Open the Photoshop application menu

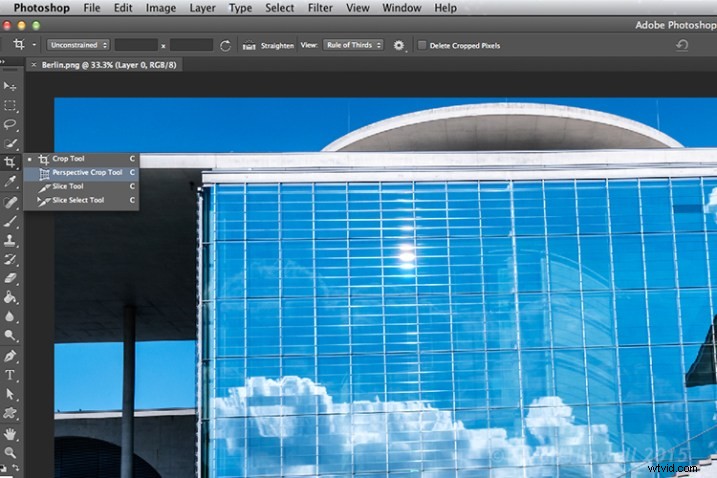[x=42, y=8]
